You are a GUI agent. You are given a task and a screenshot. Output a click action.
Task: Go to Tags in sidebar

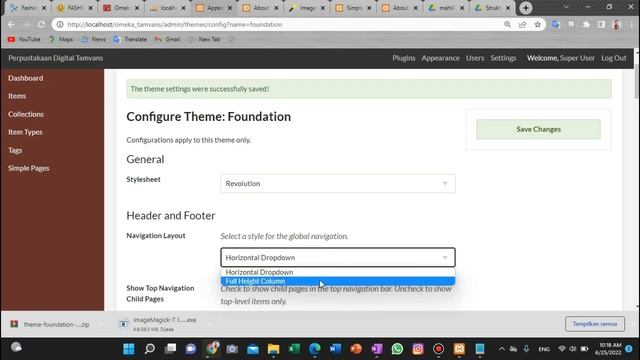pyautogui.click(x=15, y=150)
